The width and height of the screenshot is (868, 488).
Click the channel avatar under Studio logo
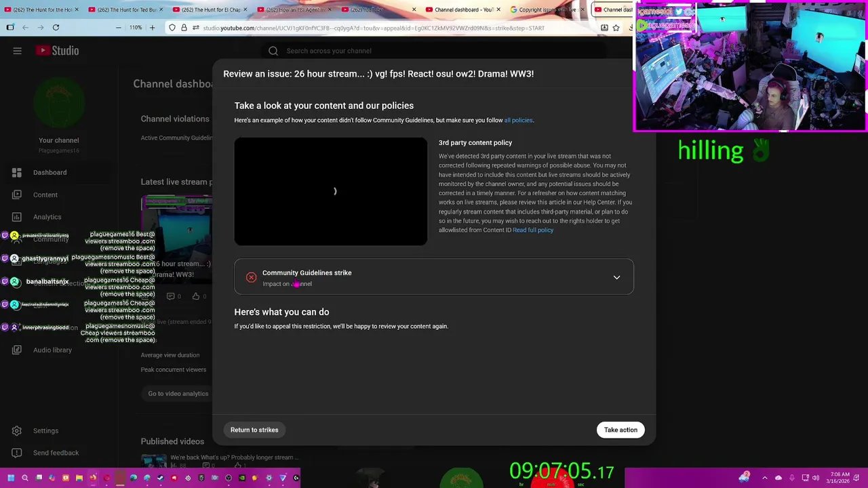pyautogui.click(x=59, y=103)
